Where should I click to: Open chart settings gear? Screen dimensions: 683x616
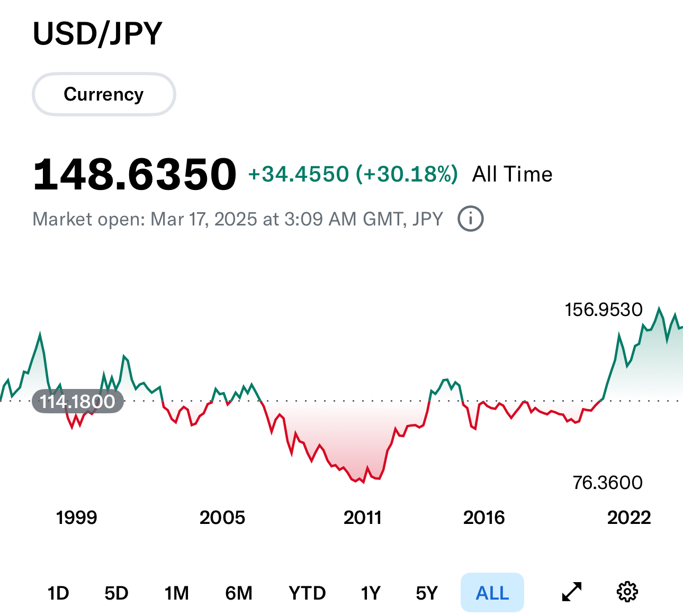click(627, 592)
